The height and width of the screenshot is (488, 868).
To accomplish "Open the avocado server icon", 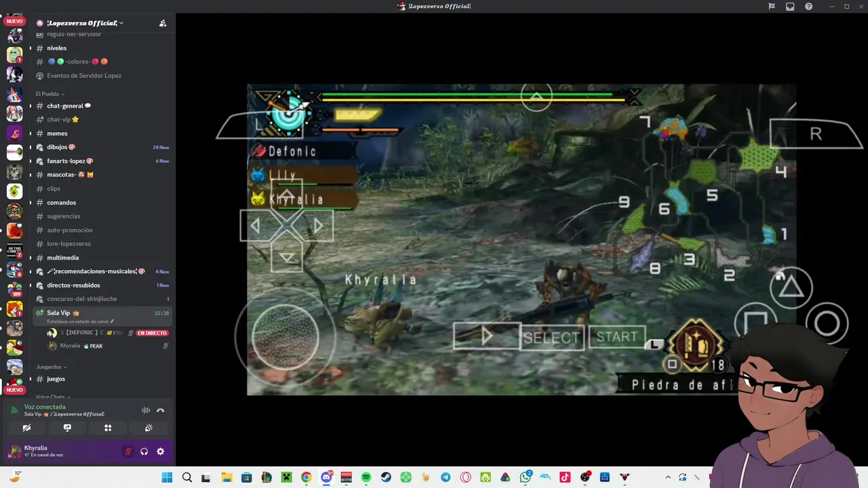I will coord(14,191).
